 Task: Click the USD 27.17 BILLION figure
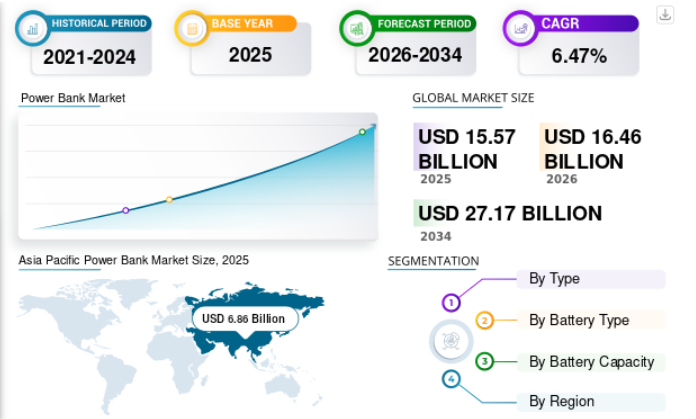point(510,213)
